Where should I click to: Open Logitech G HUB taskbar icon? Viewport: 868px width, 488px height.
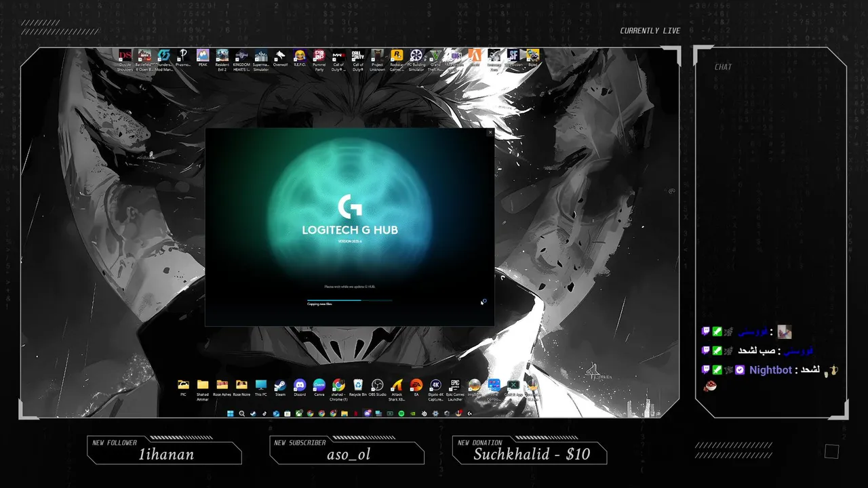470,413
